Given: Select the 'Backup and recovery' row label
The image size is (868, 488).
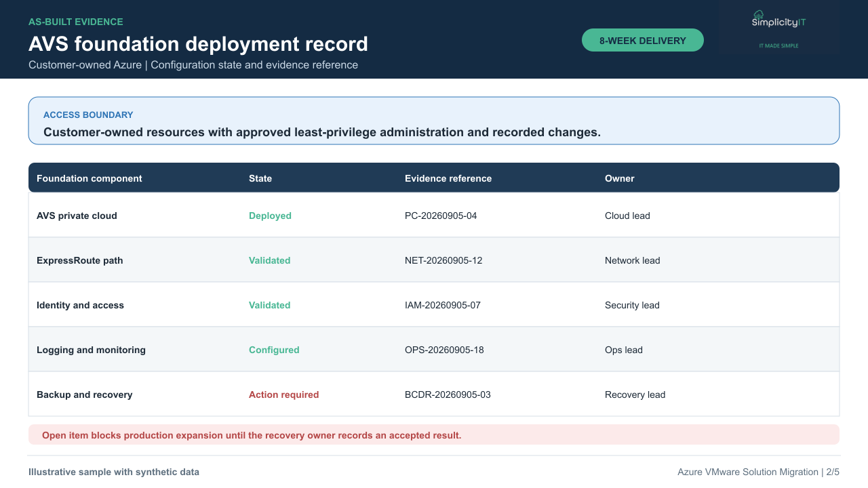Looking at the screenshot, I should [x=84, y=394].
